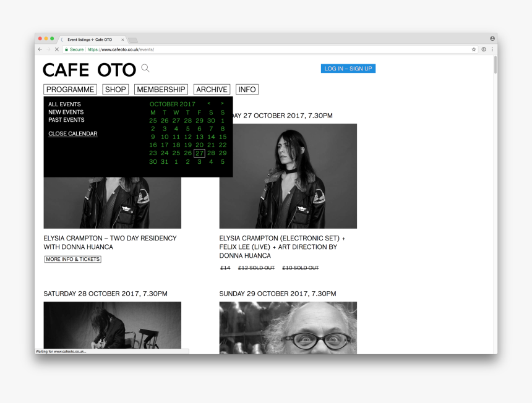The height and width of the screenshot is (403, 532).
Task: Click the browser forward arrow
Action: pyautogui.click(x=48, y=49)
